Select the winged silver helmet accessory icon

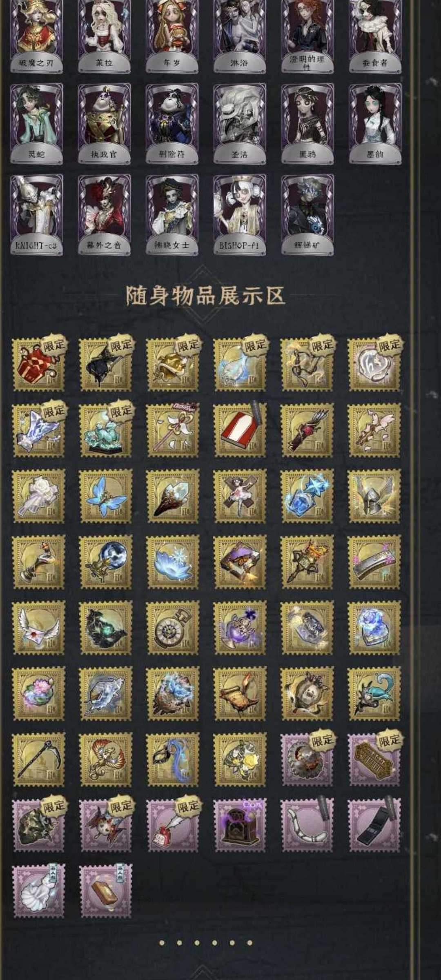(374, 496)
